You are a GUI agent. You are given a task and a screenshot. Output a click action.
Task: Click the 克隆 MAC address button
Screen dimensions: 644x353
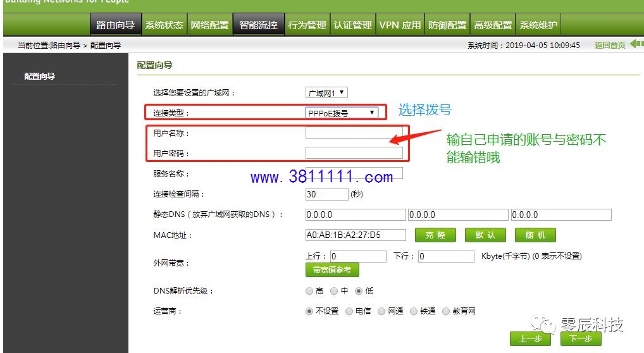[x=435, y=235]
